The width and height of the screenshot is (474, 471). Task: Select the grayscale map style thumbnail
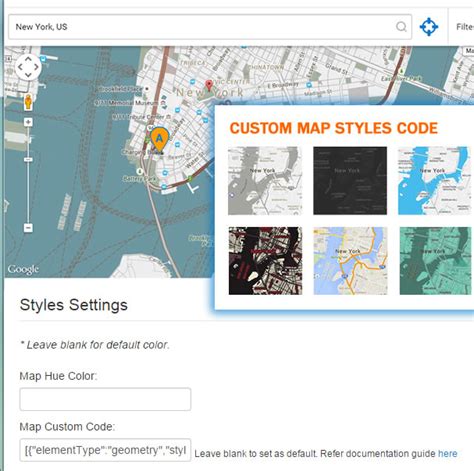coord(265,181)
